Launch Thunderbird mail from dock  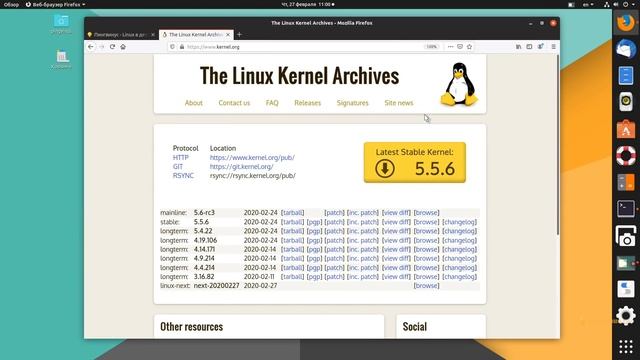[626, 49]
